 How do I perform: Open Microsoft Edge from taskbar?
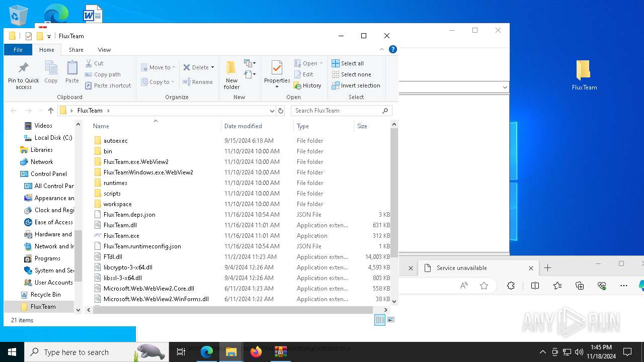[207, 352]
